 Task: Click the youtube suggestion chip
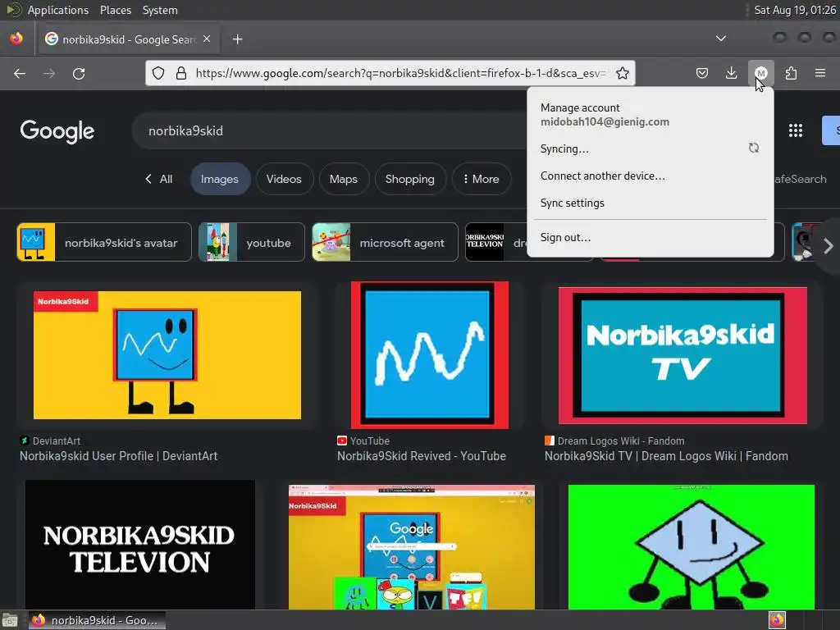251,242
